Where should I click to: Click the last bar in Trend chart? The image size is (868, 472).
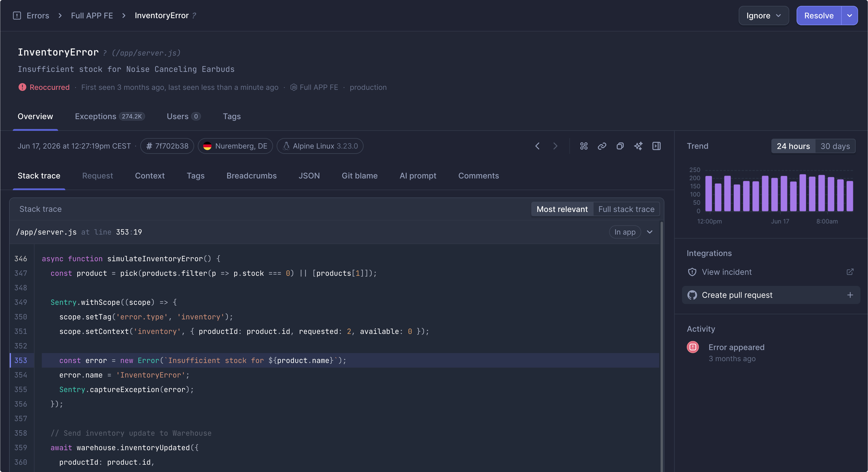[850, 196]
